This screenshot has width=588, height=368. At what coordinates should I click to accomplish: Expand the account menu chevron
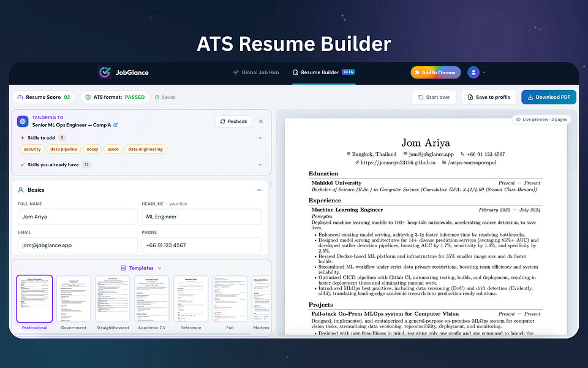click(x=484, y=72)
